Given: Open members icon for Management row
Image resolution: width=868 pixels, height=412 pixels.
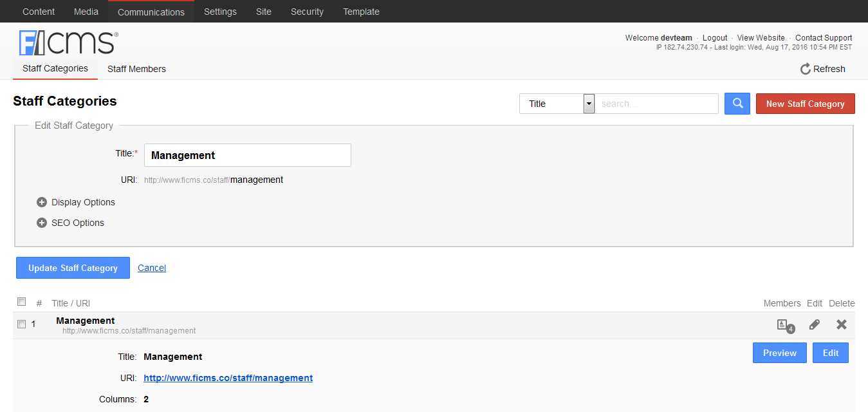Looking at the screenshot, I should tap(783, 325).
